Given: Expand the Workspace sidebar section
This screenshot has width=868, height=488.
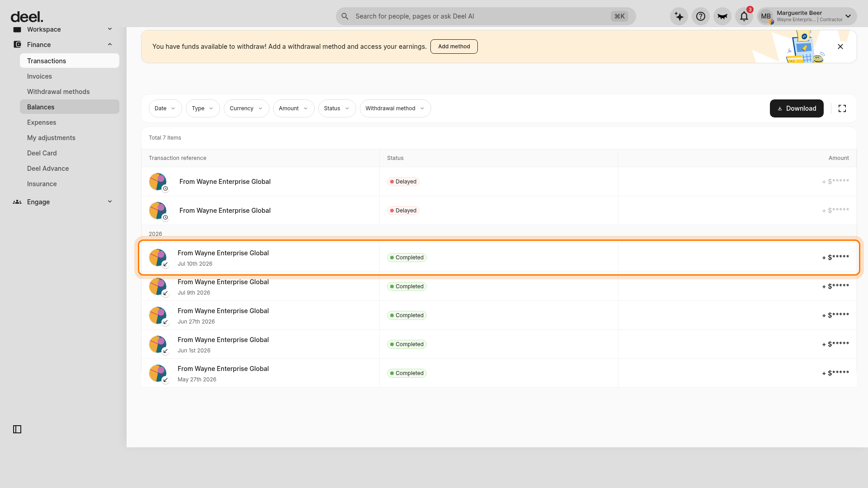Looking at the screenshot, I should coord(110,29).
